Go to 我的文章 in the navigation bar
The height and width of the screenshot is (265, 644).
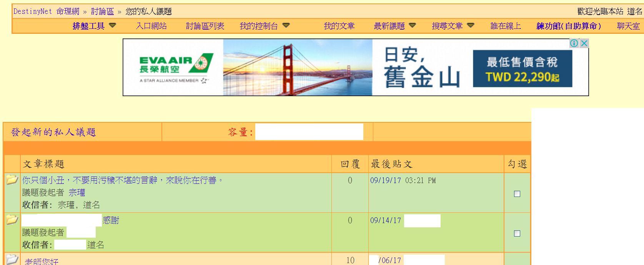point(339,26)
